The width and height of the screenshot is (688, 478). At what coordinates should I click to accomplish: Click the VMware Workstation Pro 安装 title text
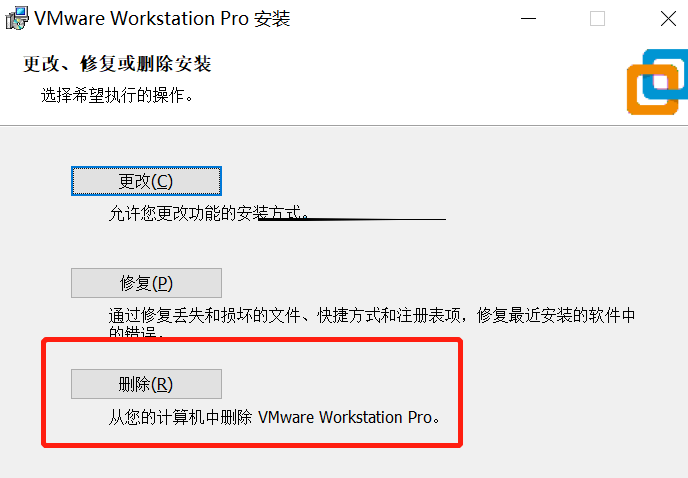pyautogui.click(x=162, y=18)
